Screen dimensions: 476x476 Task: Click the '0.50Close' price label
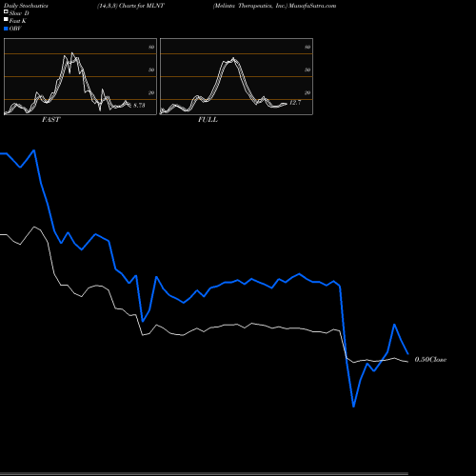430,359
